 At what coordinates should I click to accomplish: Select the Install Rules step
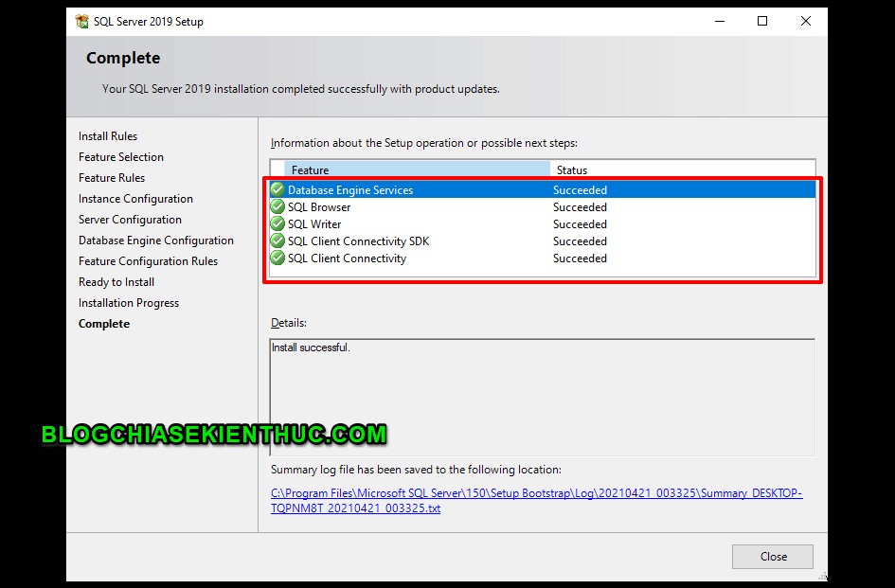click(108, 135)
